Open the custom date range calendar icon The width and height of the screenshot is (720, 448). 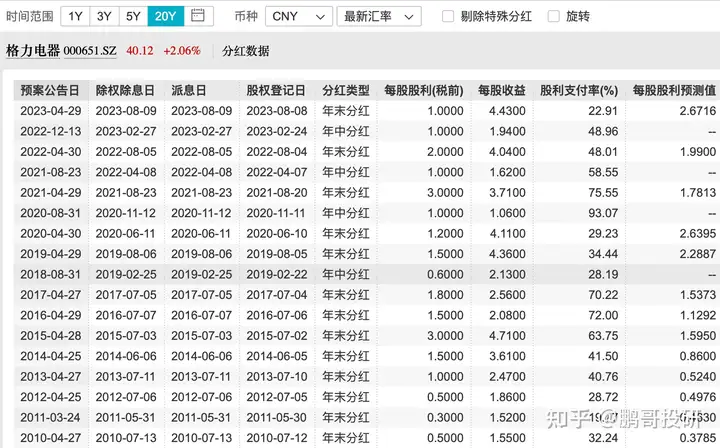(x=198, y=16)
